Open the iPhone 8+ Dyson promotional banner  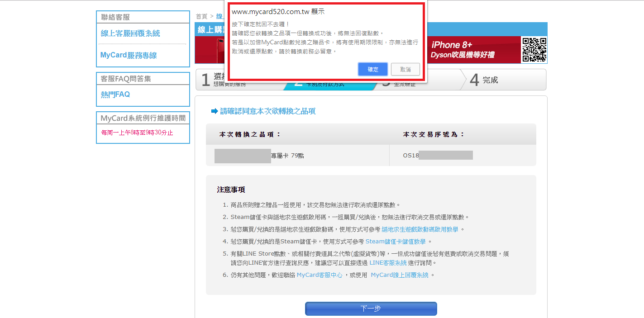[x=471, y=50]
